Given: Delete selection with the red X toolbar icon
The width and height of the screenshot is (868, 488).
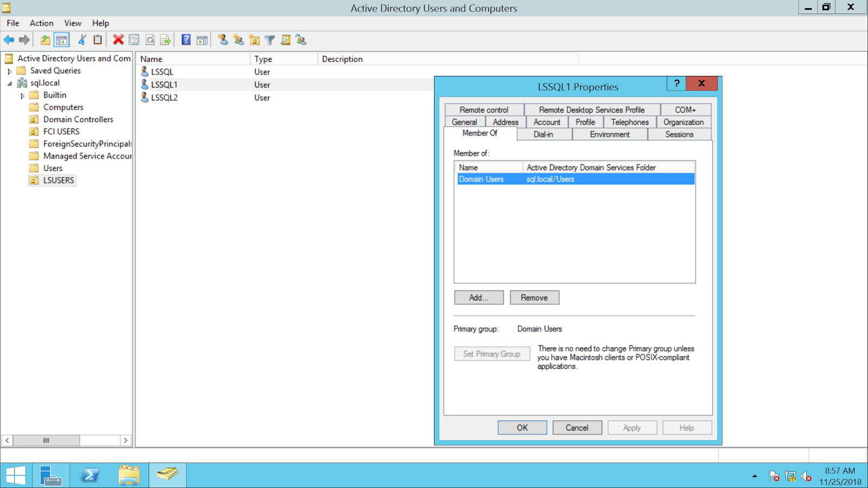Looking at the screenshot, I should (x=118, y=40).
